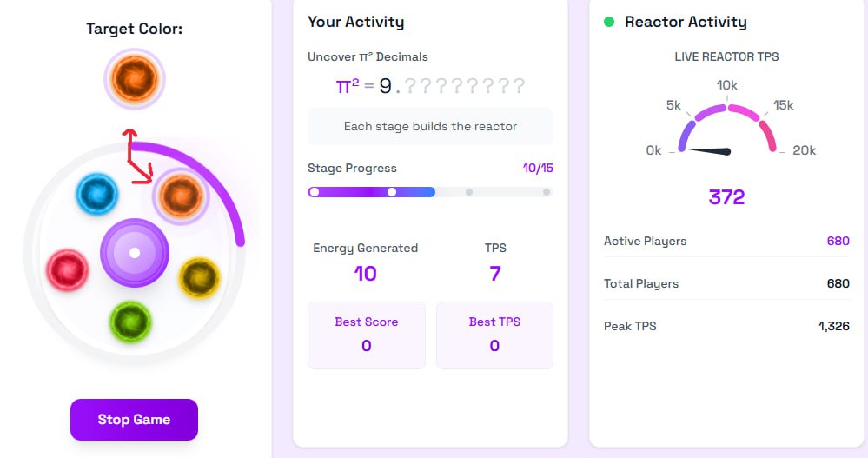Click the Peak TPS row
Image resolution: width=868 pixels, height=458 pixels.
pos(726,326)
